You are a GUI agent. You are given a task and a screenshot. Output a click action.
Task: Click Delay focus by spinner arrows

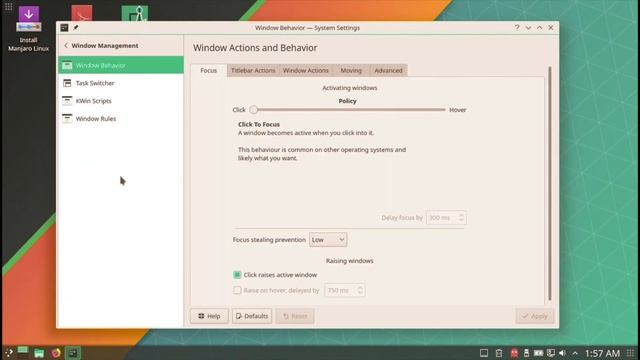tap(461, 218)
